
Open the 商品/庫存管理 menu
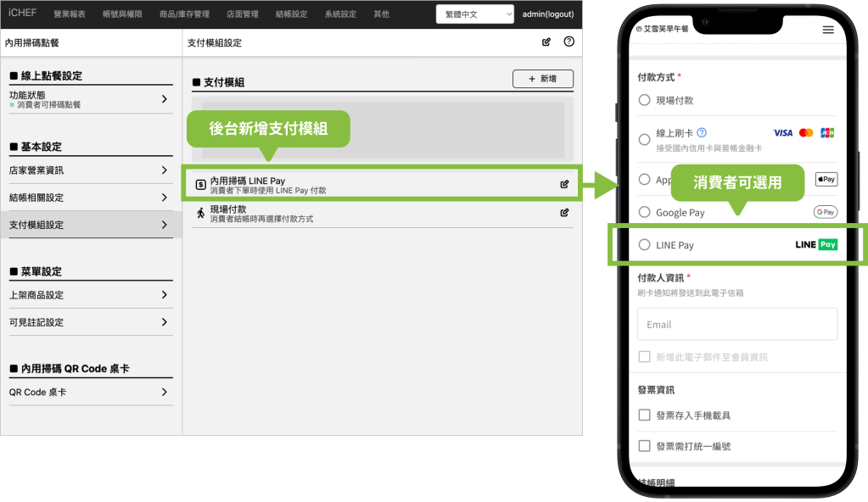[184, 14]
